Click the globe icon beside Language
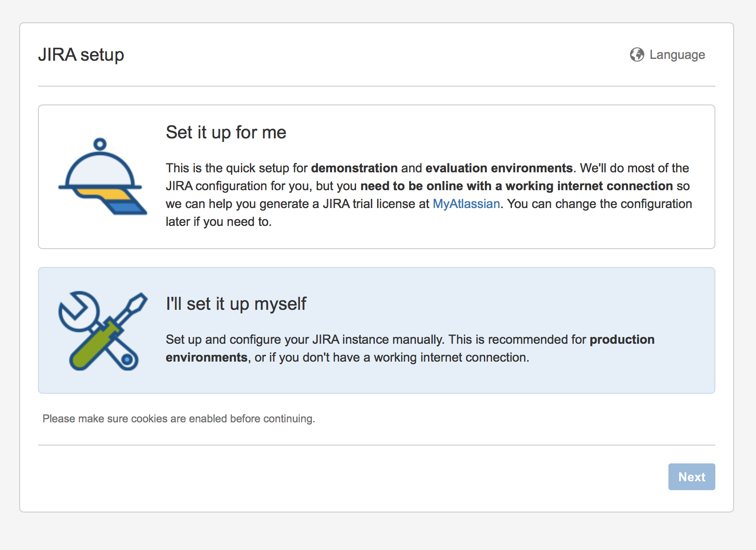The height and width of the screenshot is (550, 756). [637, 54]
